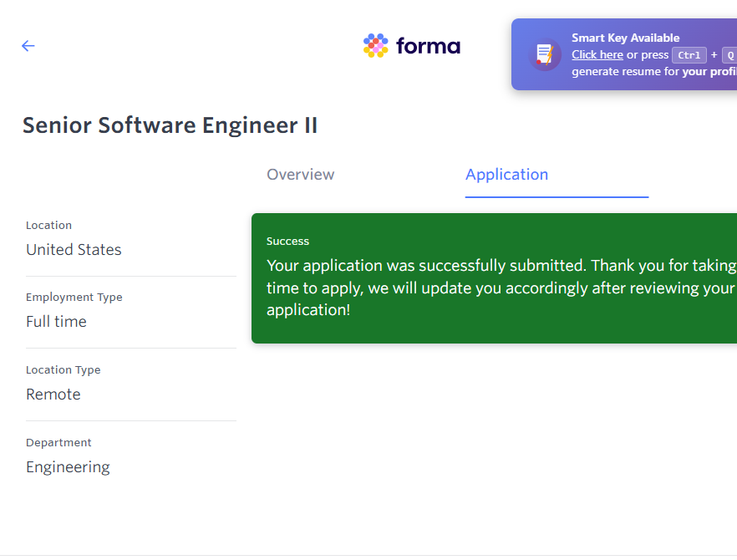The image size is (737, 560).
Task: Click the 'Department' field label
Action: coord(58,443)
